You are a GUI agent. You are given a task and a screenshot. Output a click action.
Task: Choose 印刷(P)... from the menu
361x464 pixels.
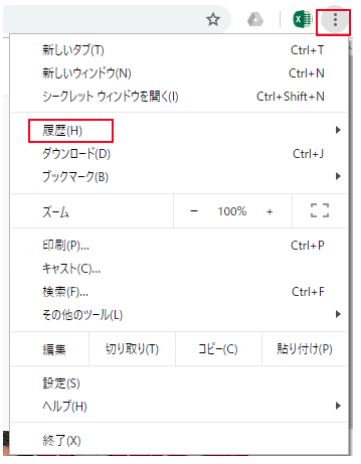[x=179, y=246]
